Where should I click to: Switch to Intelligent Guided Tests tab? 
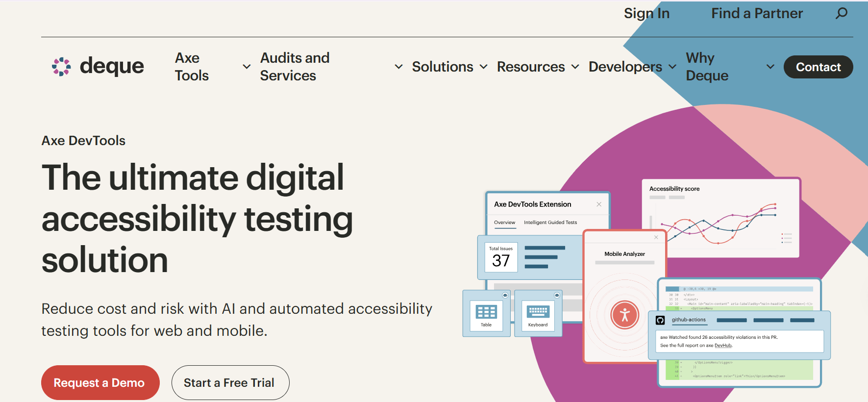click(550, 223)
